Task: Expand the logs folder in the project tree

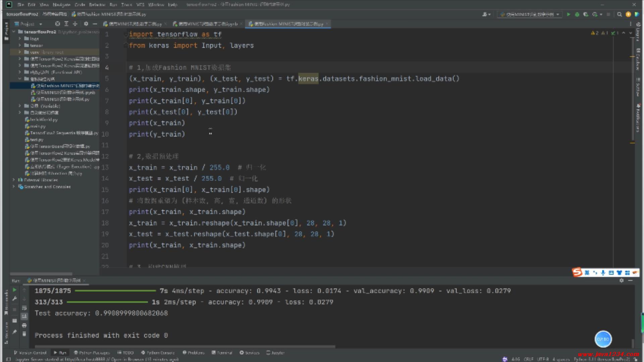Action: [x=20, y=39]
